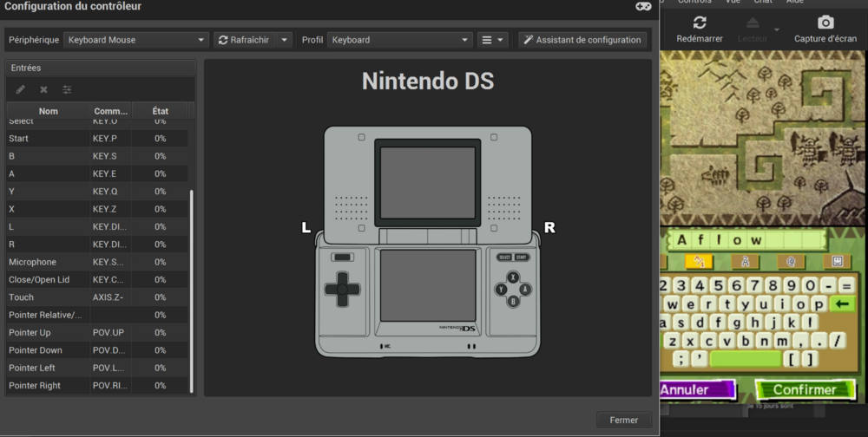Click the input list vertical scrollbar

click(x=192, y=286)
